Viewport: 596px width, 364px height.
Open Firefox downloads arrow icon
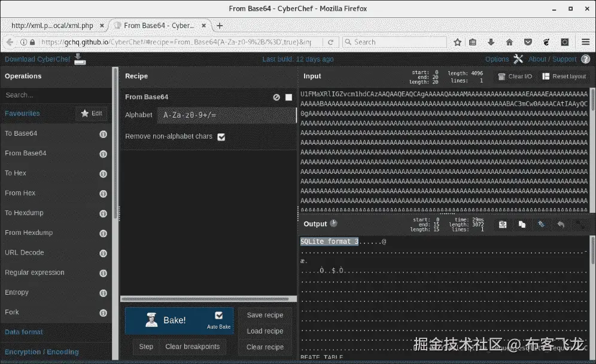coord(491,42)
